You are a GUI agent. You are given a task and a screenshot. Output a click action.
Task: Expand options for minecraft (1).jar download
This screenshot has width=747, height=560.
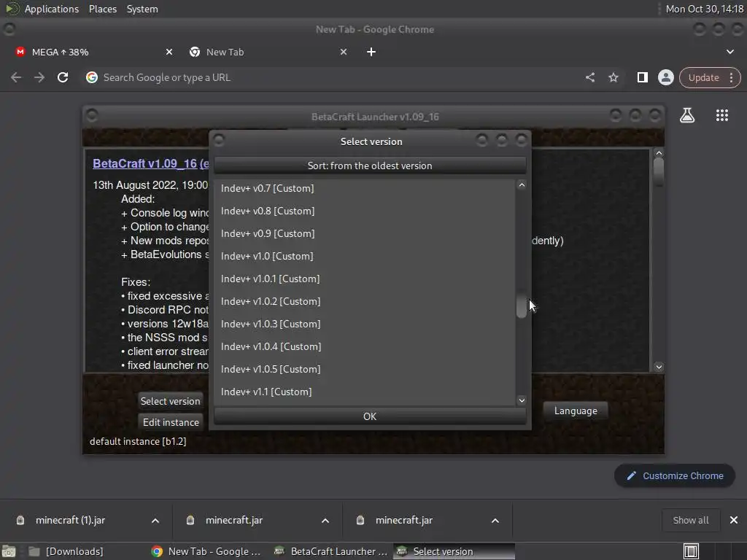point(155,521)
